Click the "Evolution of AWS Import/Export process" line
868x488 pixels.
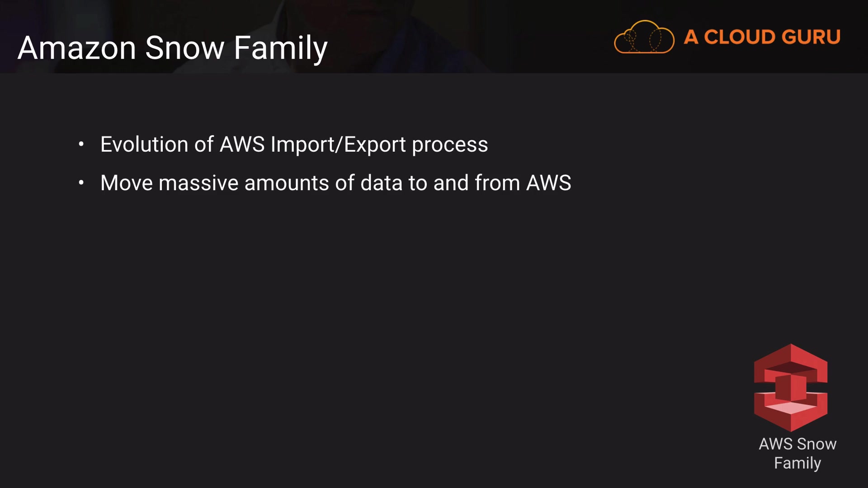pyautogui.click(x=294, y=145)
